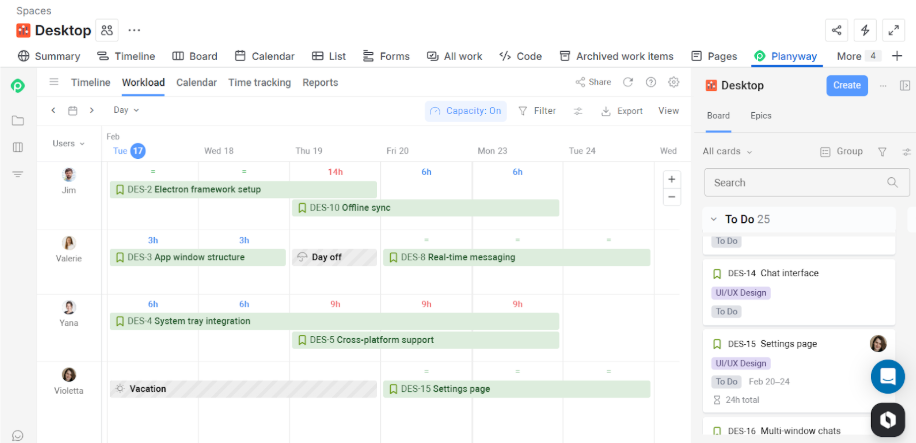This screenshot has height=443, width=916.
Task: Open the date picker calendar icon
Action: click(x=72, y=110)
